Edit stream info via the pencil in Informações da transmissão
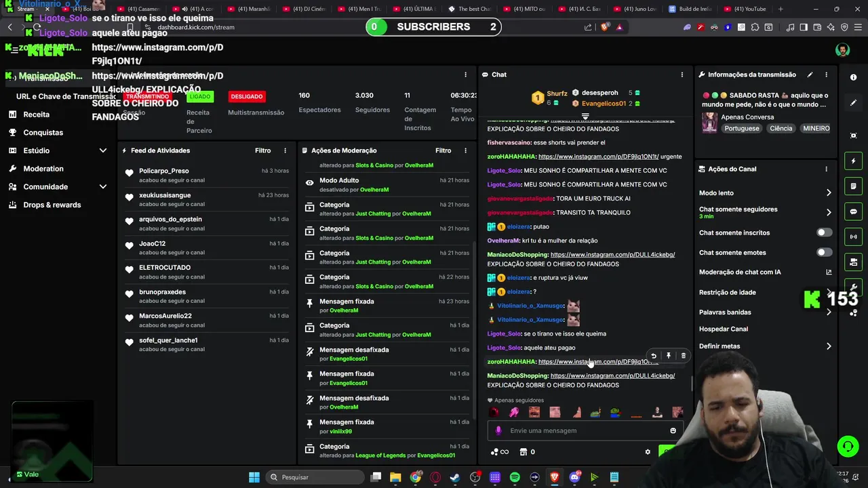Screen dimensions: 868x488 pyautogui.click(x=810, y=75)
